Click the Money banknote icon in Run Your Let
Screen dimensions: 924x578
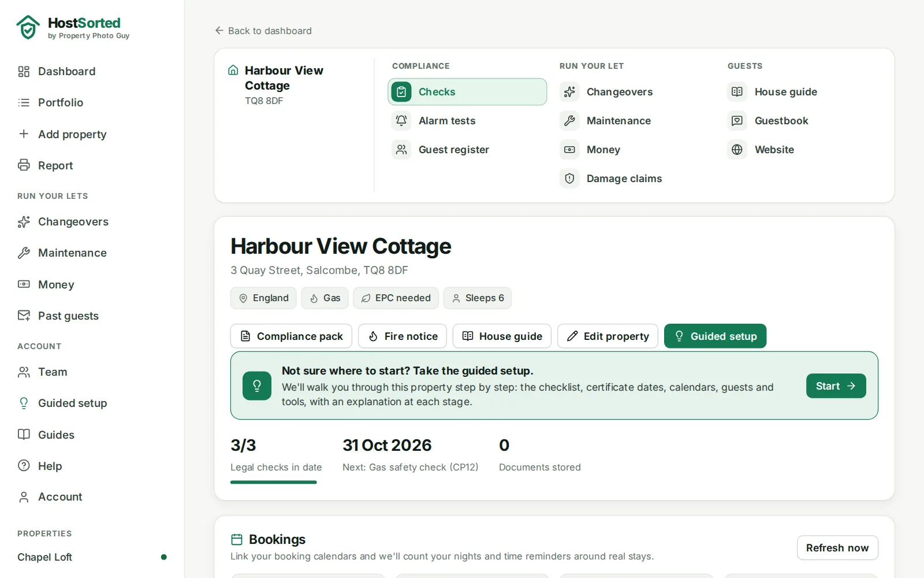(x=569, y=149)
